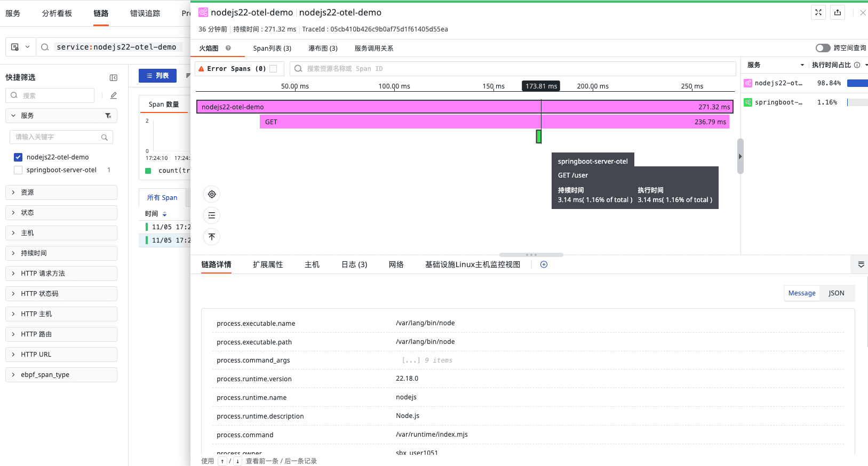Click search resource name or Span ID field
868x466 pixels.
pyautogui.click(x=513, y=69)
